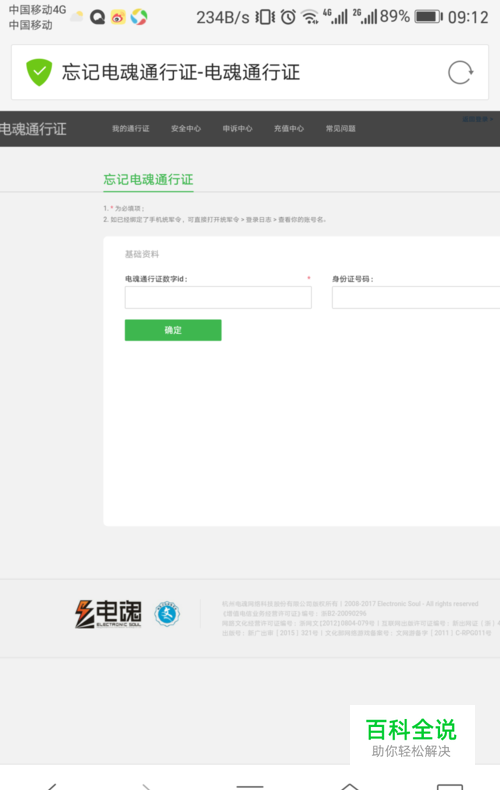Viewport: 500px width, 790px height.
Task: Tap the colorful pinwheel notification icon
Action: [x=139, y=18]
